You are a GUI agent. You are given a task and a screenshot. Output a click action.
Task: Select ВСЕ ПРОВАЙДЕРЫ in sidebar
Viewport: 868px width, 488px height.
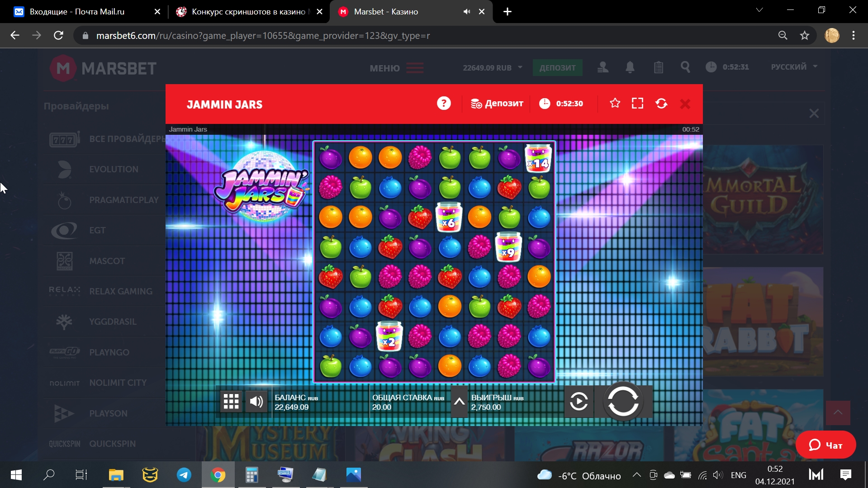pyautogui.click(x=108, y=139)
